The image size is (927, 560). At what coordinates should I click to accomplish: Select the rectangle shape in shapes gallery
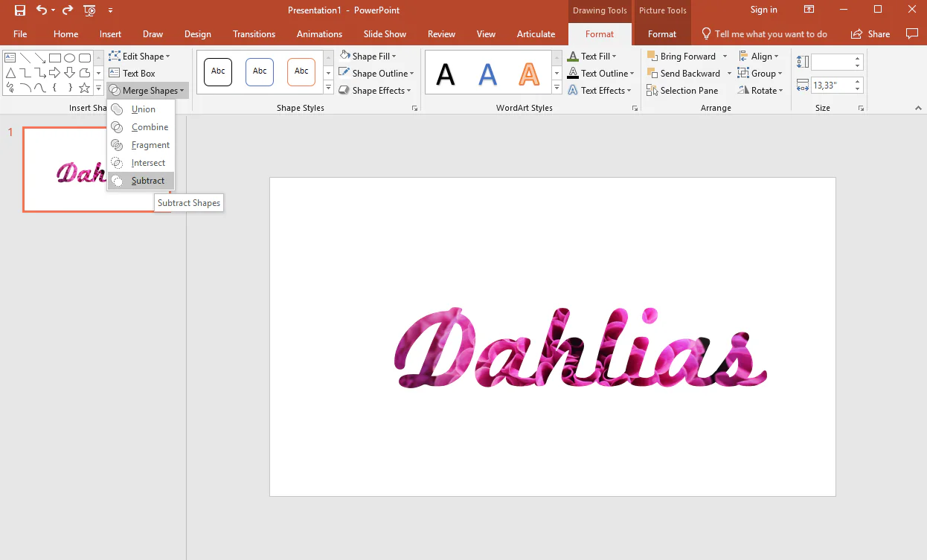click(55, 58)
